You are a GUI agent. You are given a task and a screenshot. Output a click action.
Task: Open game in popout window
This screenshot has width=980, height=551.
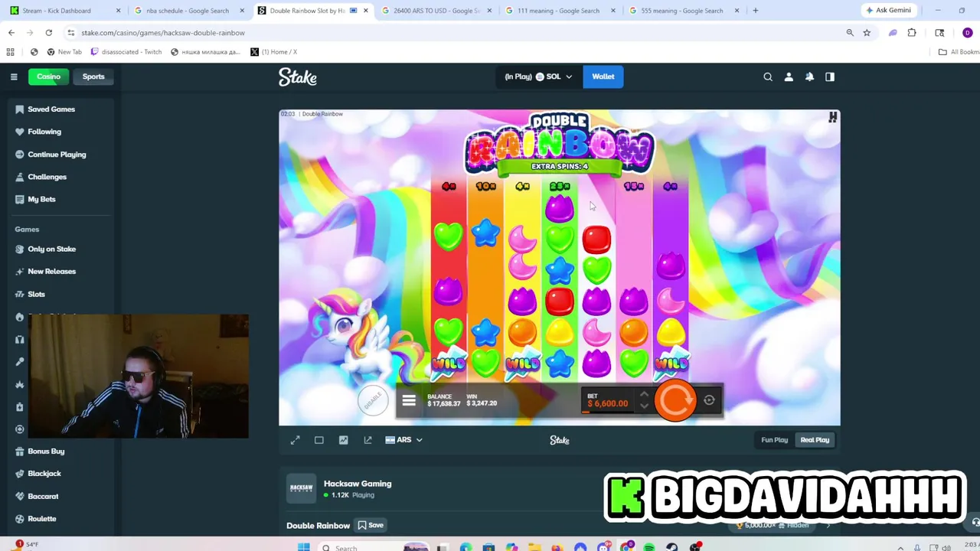click(367, 440)
